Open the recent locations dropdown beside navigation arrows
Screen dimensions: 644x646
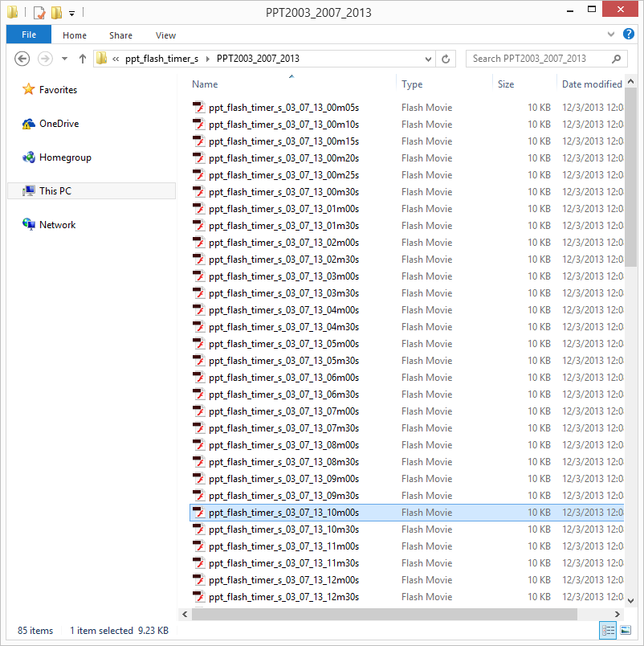[x=63, y=58]
